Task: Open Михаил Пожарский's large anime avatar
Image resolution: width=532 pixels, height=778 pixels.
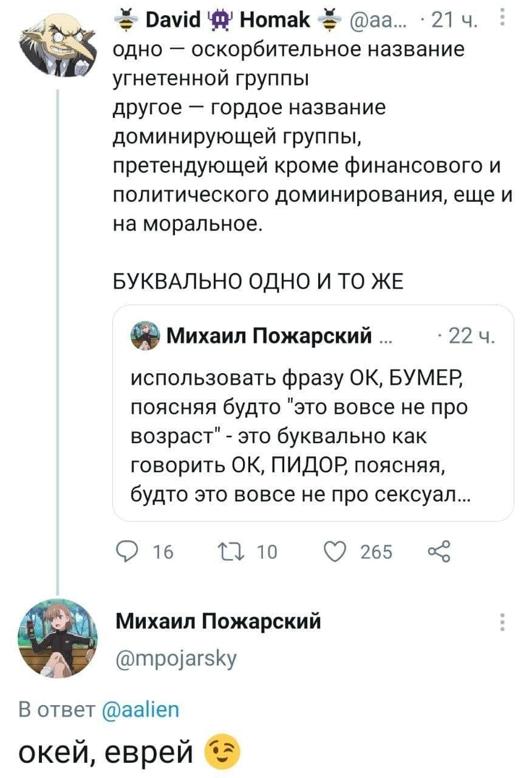Action: 58,635
